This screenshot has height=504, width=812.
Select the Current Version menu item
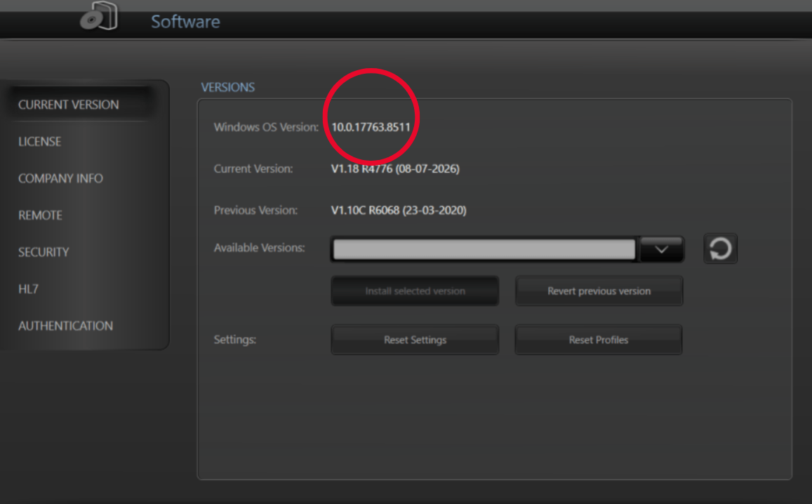(x=68, y=105)
